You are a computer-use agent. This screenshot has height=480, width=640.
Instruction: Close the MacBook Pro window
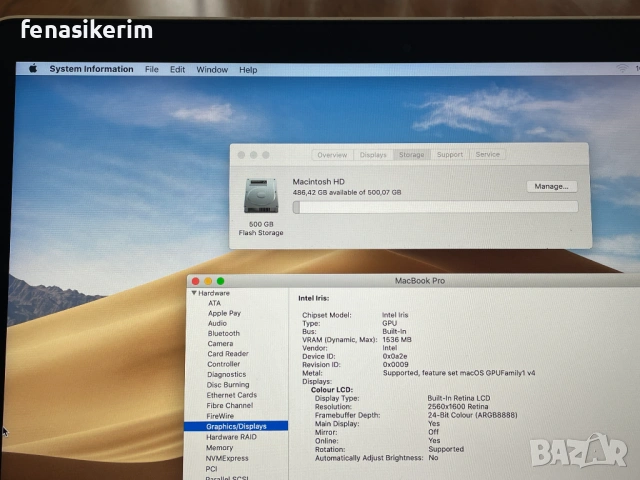(196, 281)
